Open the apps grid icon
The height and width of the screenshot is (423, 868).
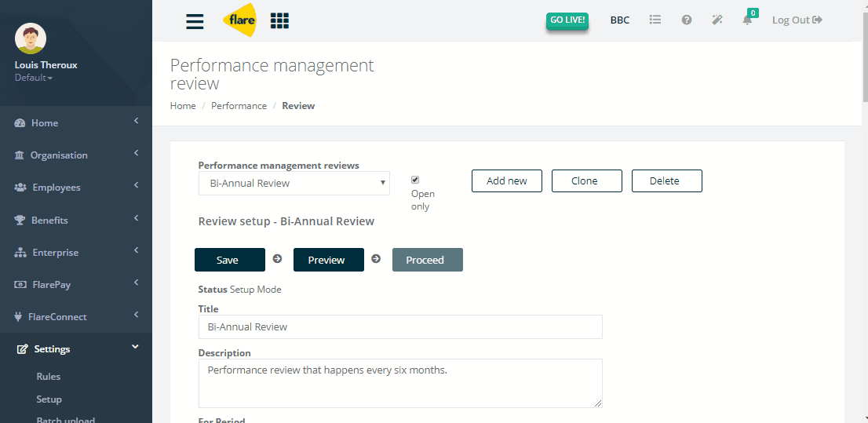click(x=279, y=20)
